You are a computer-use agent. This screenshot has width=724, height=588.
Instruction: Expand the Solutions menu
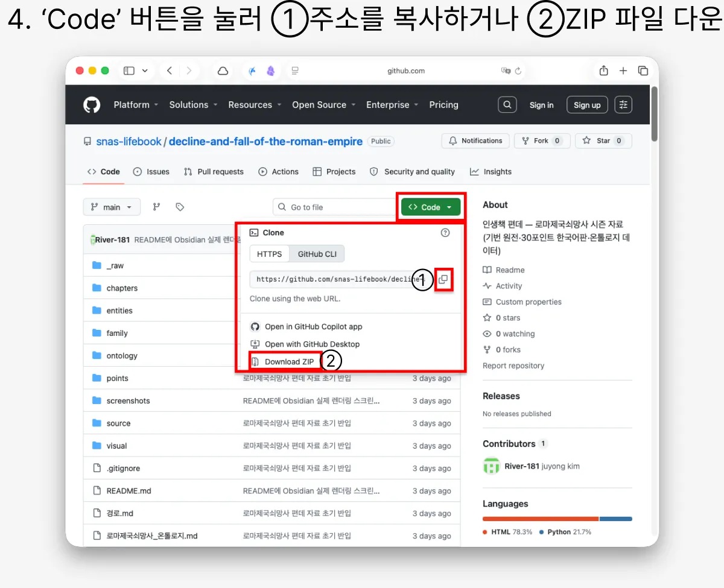pos(193,105)
